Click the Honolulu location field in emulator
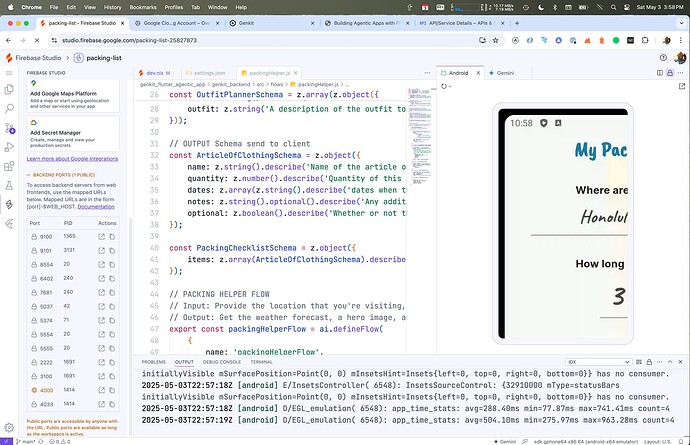 pos(598,216)
